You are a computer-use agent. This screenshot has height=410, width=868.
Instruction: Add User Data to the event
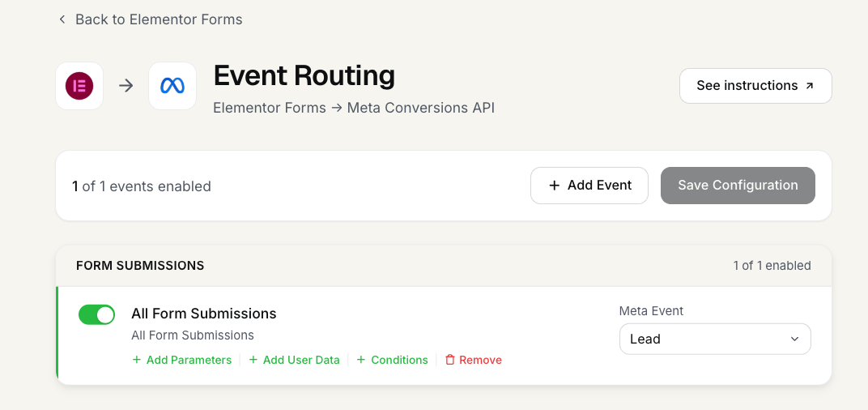tap(294, 360)
